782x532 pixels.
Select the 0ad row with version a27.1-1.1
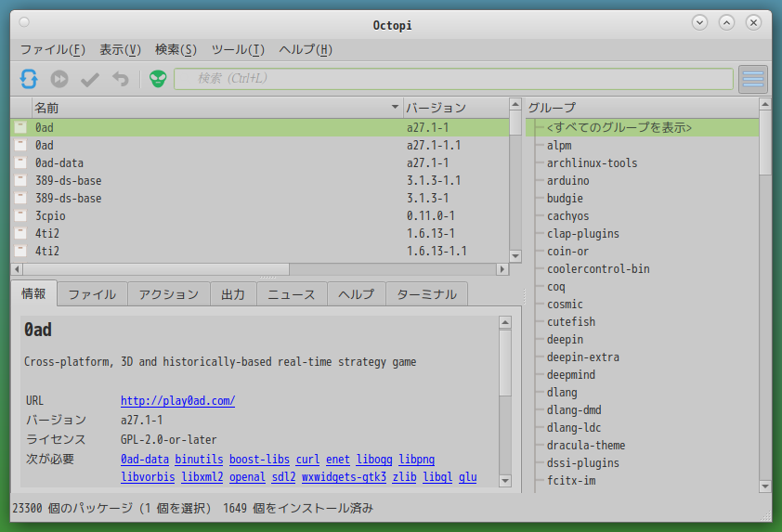click(x=259, y=145)
